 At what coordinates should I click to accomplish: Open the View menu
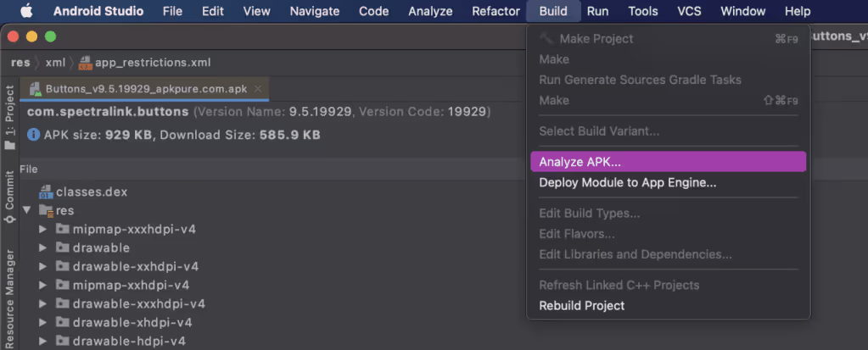click(x=257, y=11)
